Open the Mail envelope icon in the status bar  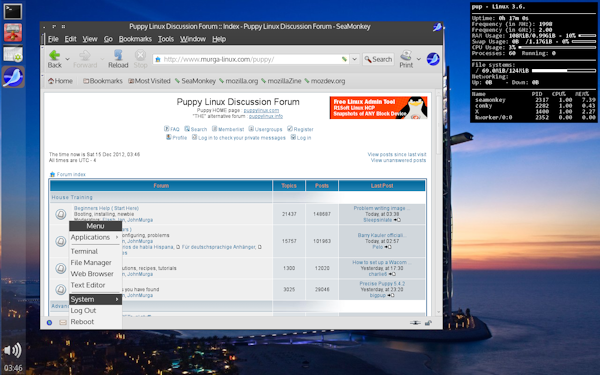tap(63, 323)
